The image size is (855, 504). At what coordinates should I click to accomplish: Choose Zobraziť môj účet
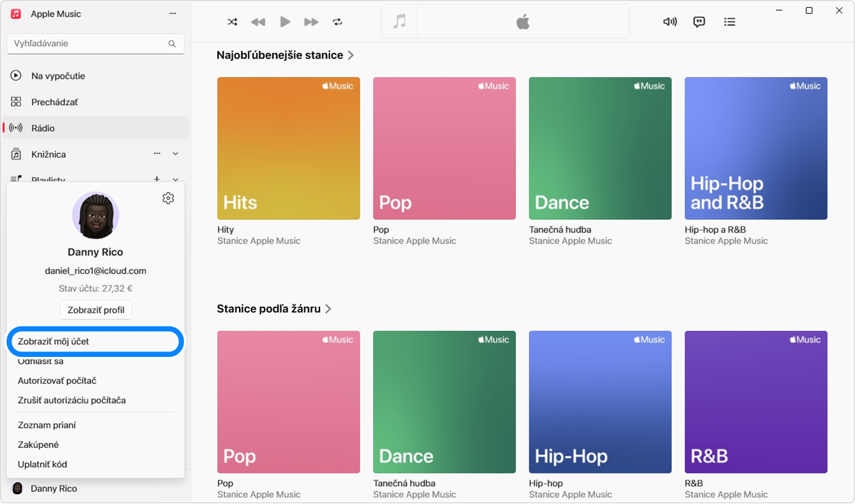pyautogui.click(x=95, y=342)
